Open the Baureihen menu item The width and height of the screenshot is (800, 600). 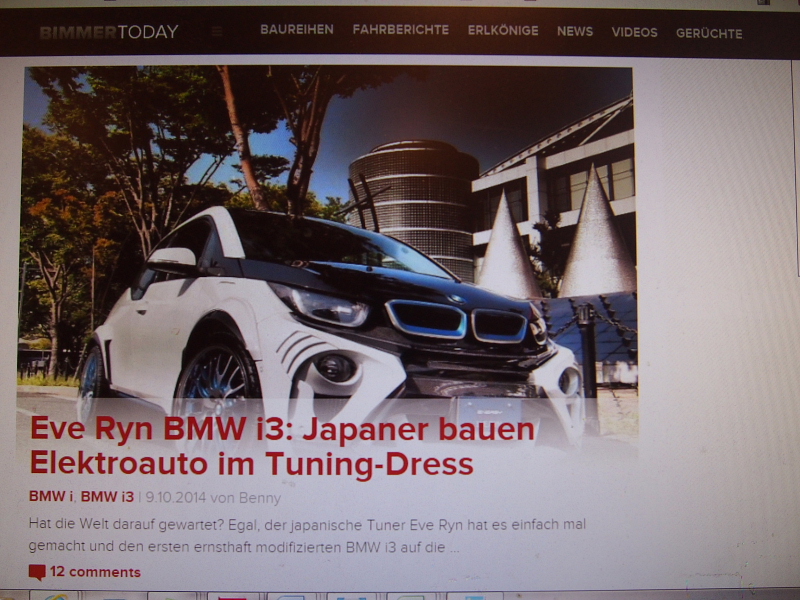pyautogui.click(x=297, y=30)
